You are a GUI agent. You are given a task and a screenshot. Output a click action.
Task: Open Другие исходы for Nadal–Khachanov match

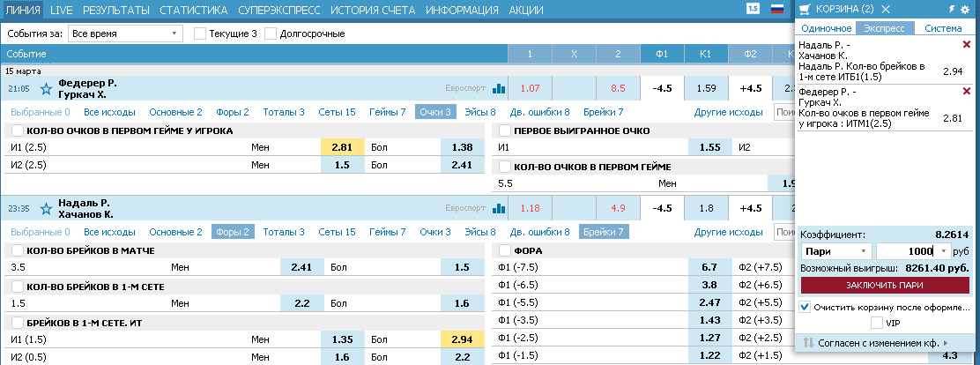[x=728, y=232]
